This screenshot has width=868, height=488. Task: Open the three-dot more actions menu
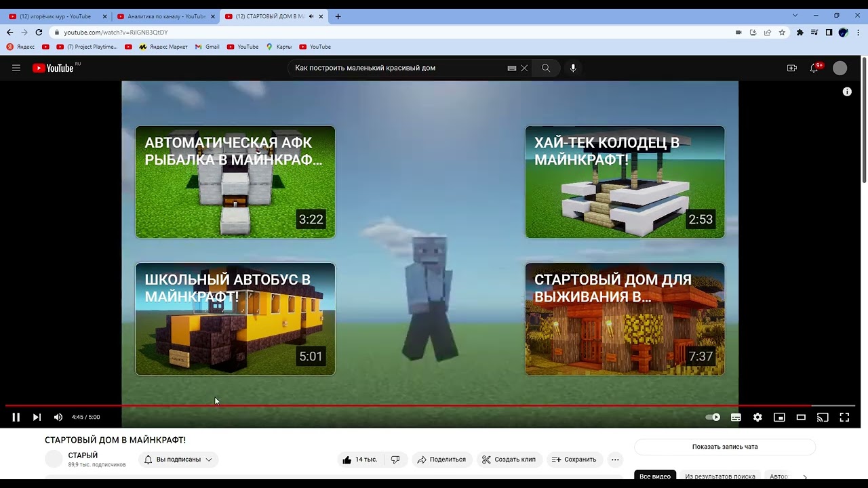[x=615, y=460]
